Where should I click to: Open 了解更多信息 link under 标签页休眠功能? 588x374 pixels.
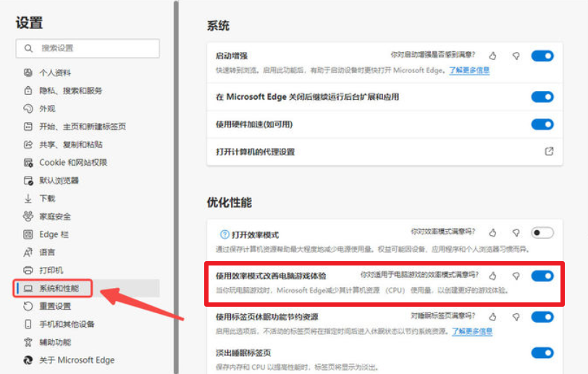[471, 331]
